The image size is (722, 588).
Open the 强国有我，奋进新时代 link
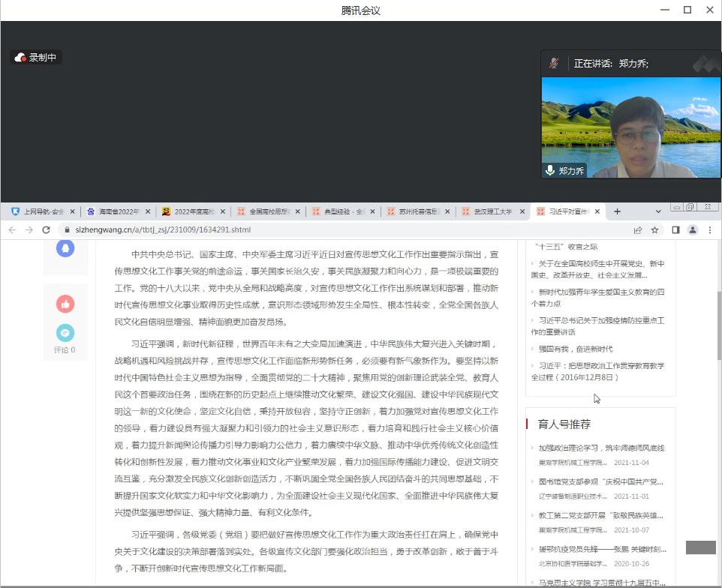click(575, 349)
